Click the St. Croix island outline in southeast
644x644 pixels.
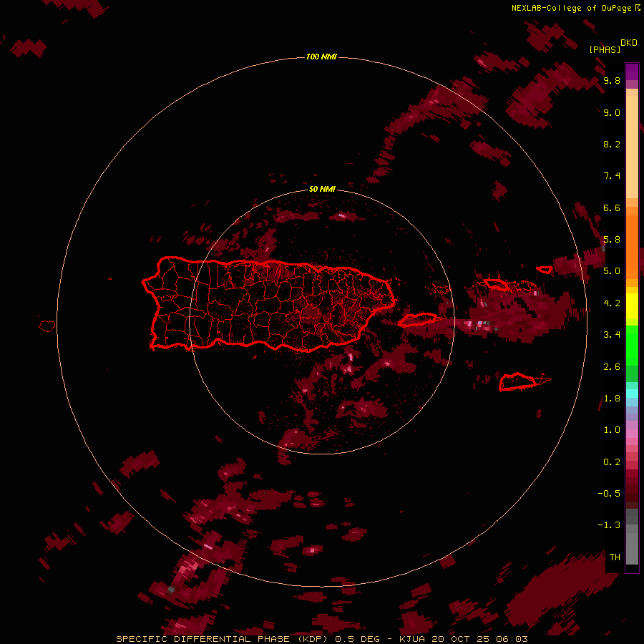tap(518, 381)
